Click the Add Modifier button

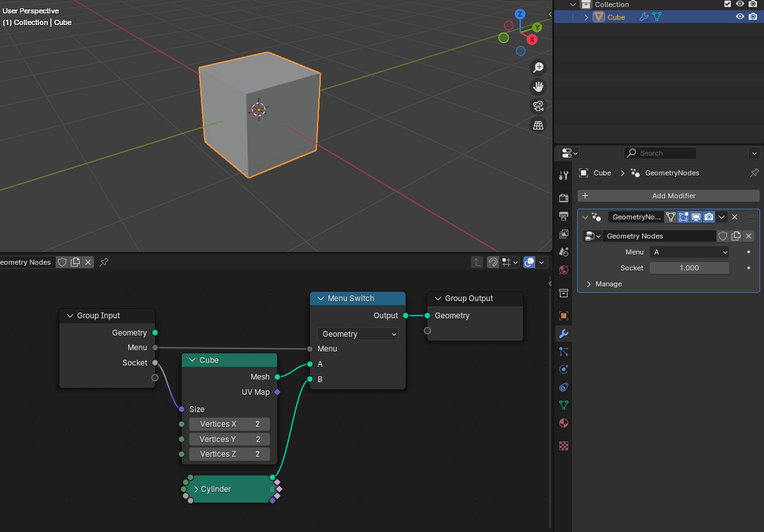pos(668,196)
